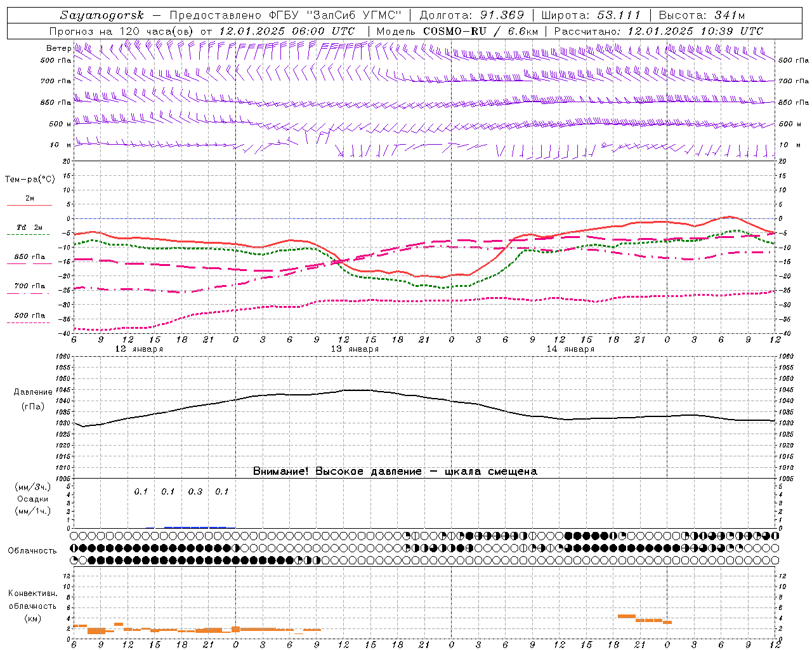
Task: Click the 'Конвективн.' convective cloud label
Action: click(33, 594)
